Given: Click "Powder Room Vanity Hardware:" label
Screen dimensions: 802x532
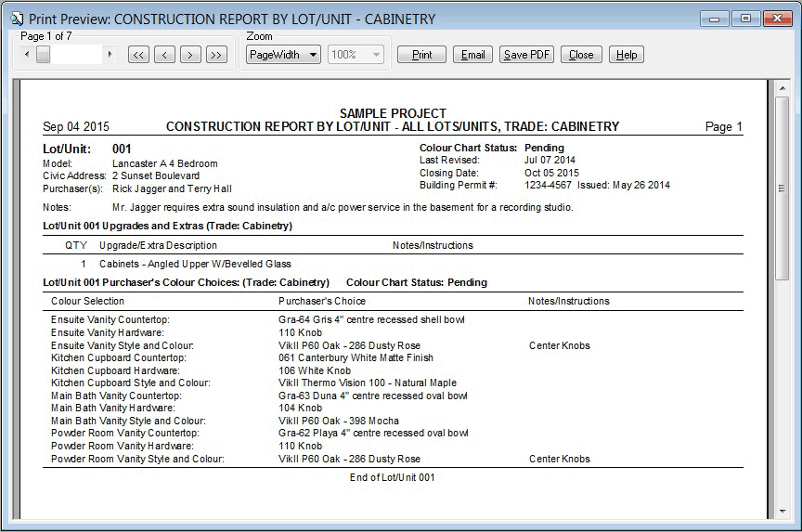Looking at the screenshot, I should coord(123,446).
